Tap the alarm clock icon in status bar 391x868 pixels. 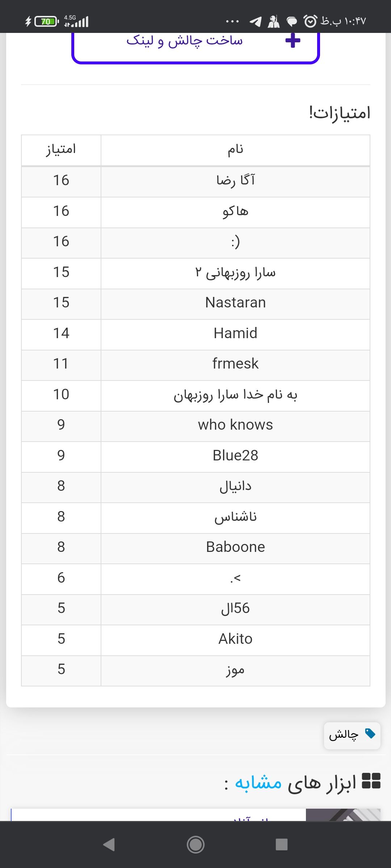coord(310,22)
